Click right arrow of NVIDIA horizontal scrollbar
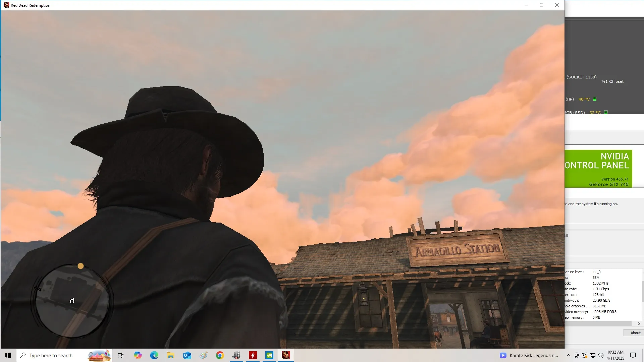Viewport: 644px width, 362px height. pyautogui.click(x=639, y=323)
